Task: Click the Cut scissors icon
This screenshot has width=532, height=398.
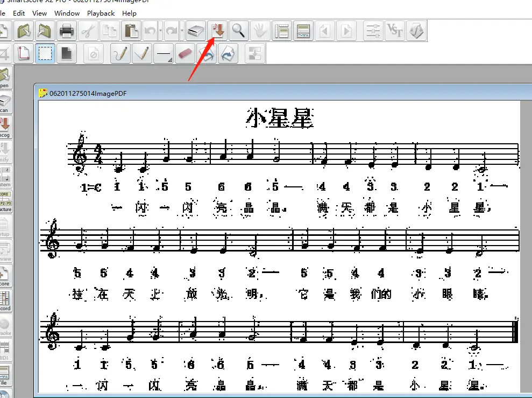Action: click(88, 31)
